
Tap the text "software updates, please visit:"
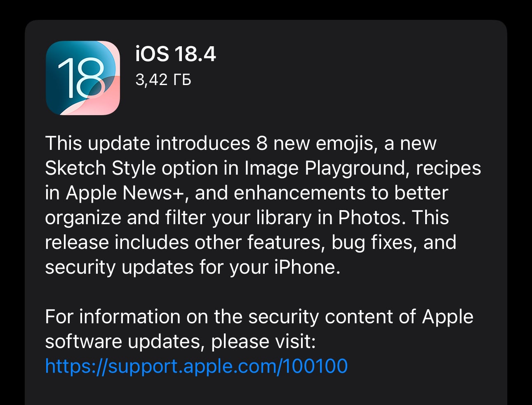pos(180,342)
